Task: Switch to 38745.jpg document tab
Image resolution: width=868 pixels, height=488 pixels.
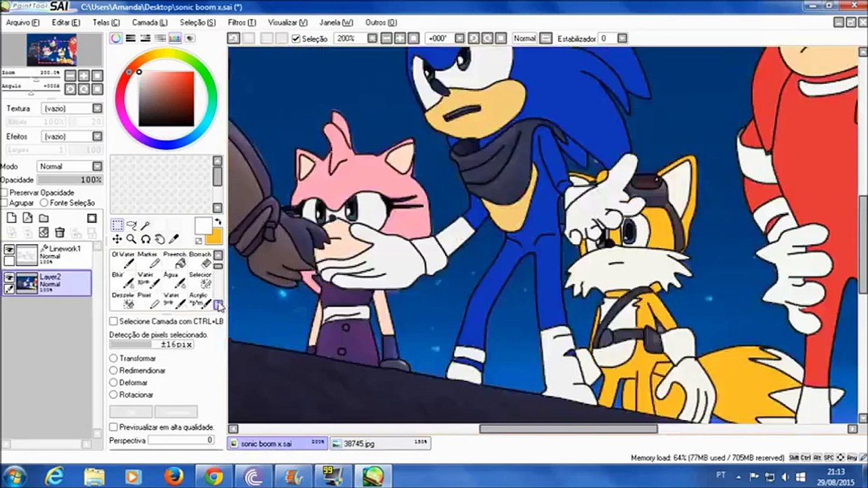Action: click(x=381, y=443)
